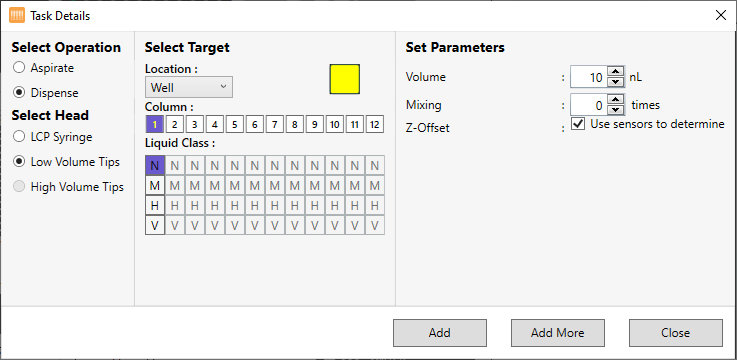This screenshot has width=737, height=360.
Task: Click the Task Details app icon
Action: [x=17, y=16]
